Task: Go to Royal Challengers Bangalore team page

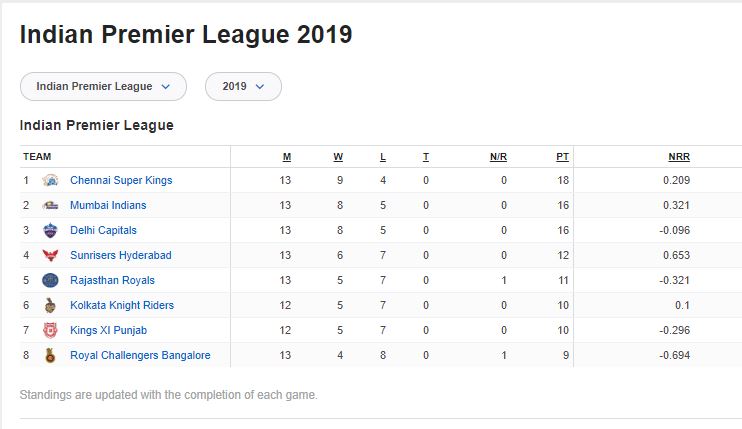Action: [x=140, y=356]
